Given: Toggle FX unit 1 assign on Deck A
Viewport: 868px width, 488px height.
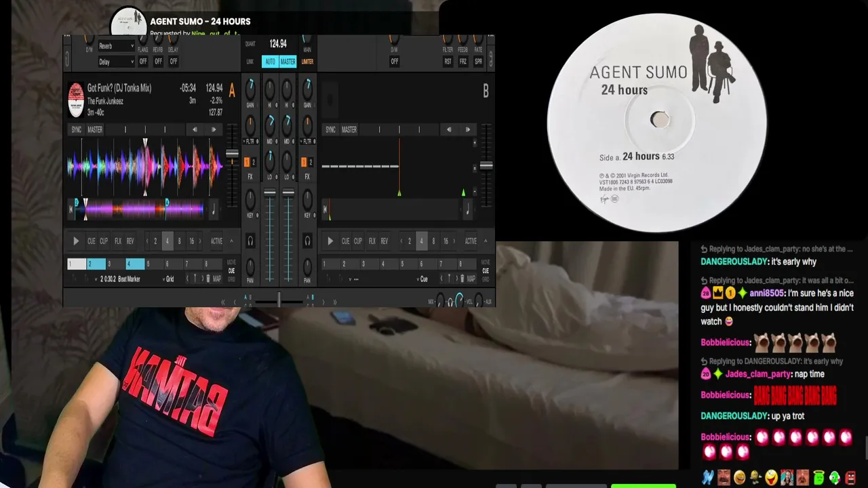Looking at the screenshot, I should point(246,162).
